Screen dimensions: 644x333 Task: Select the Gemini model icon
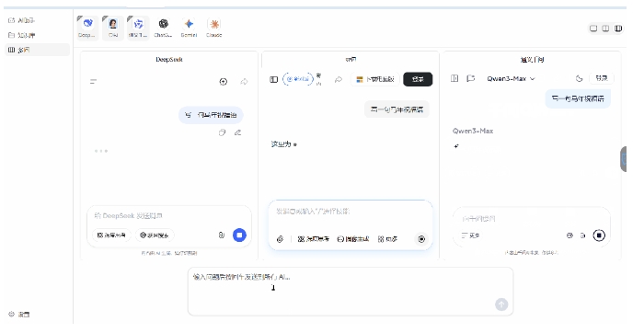(x=189, y=28)
